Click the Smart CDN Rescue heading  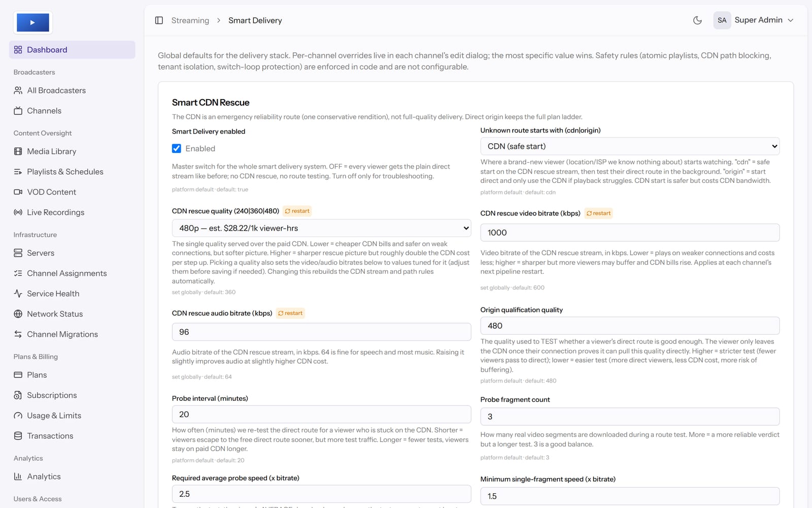click(x=211, y=103)
